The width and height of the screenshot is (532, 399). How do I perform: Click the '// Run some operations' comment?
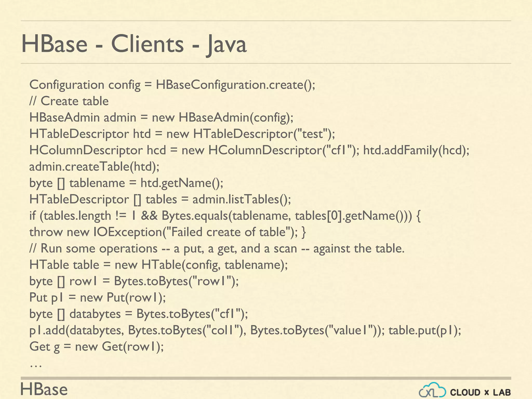[x=217, y=249]
